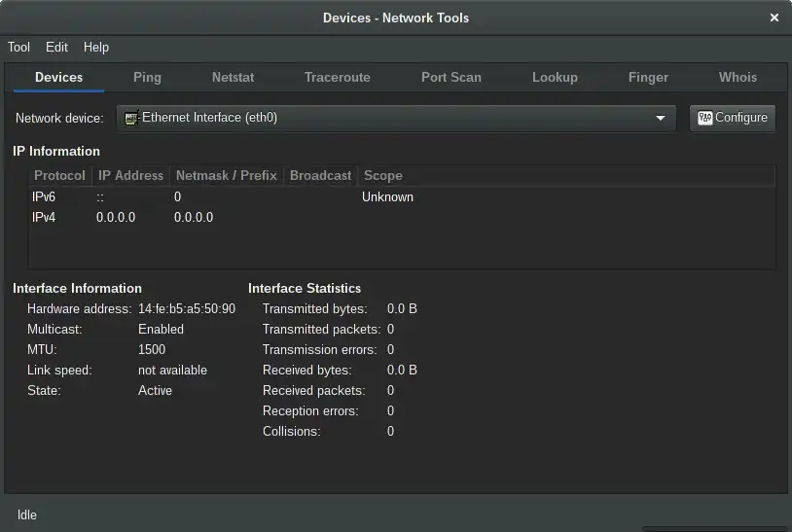Select the IPv4 row in IP table
This screenshot has height=532, width=792.
[x=402, y=218]
